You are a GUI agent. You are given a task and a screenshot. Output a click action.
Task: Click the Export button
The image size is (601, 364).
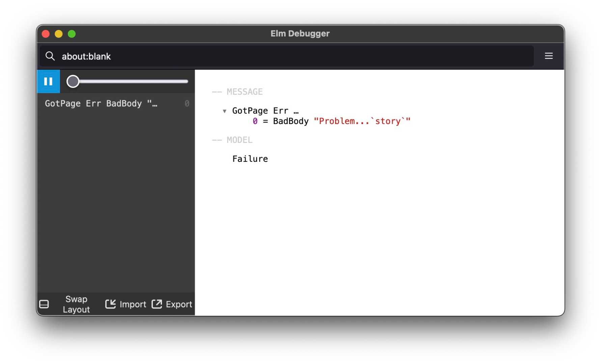172,304
